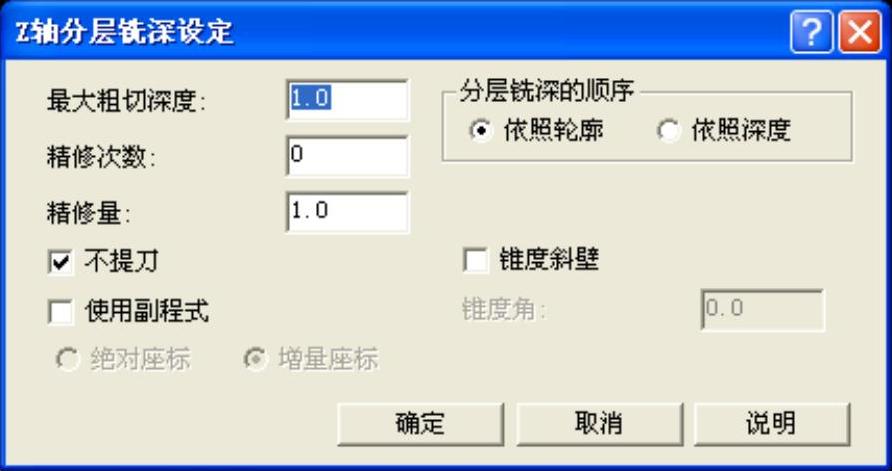The width and height of the screenshot is (892, 471).
Task: Click the 最大粗切深度 text label
Action: 127,102
